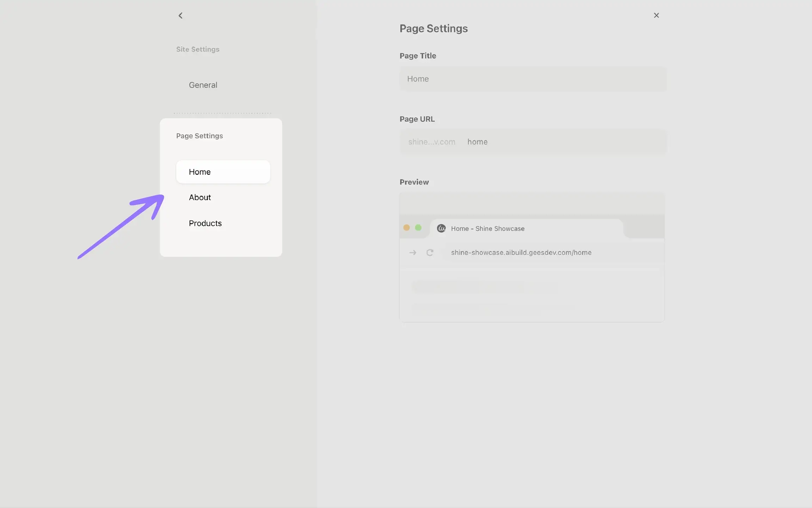
Task: Click the preview address bar URL
Action: tap(521, 253)
